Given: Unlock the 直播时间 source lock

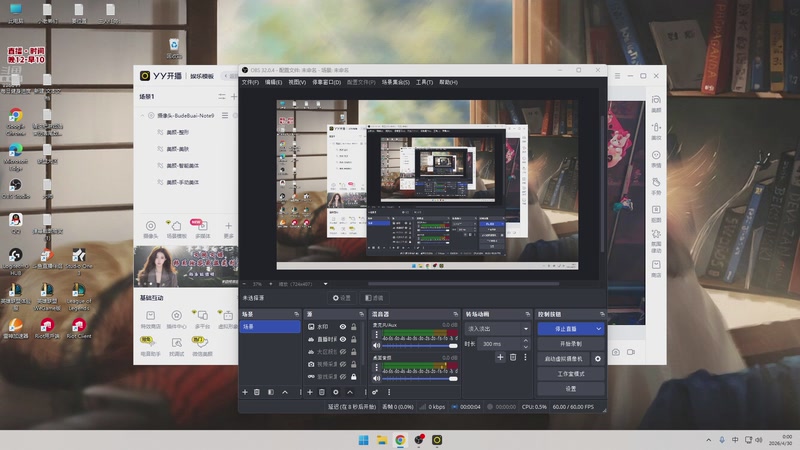Looking at the screenshot, I should coord(354,339).
